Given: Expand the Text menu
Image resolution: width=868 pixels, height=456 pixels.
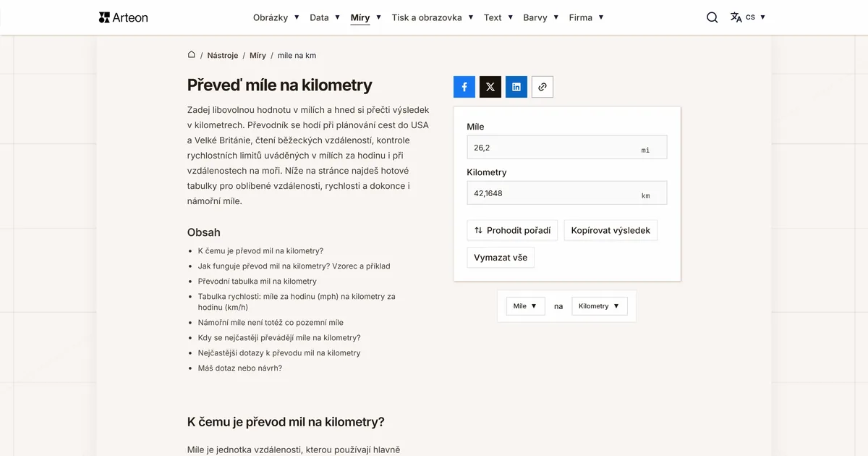Looking at the screenshot, I should (x=498, y=17).
